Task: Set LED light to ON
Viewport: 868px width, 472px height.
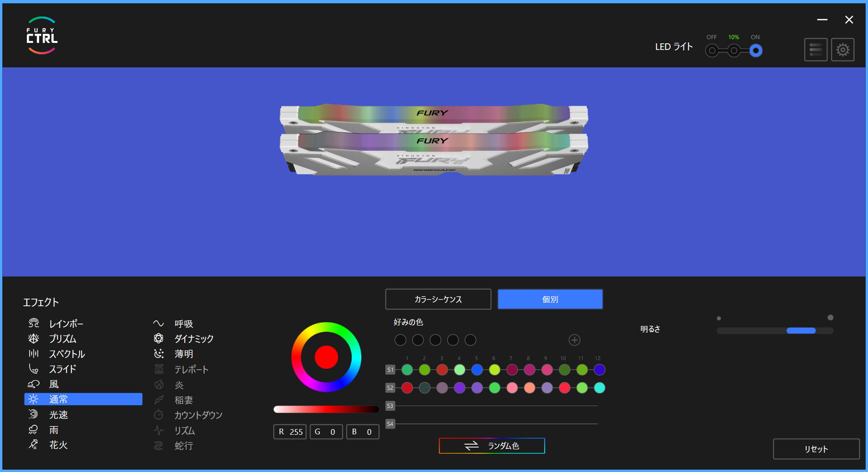Action: click(x=755, y=50)
